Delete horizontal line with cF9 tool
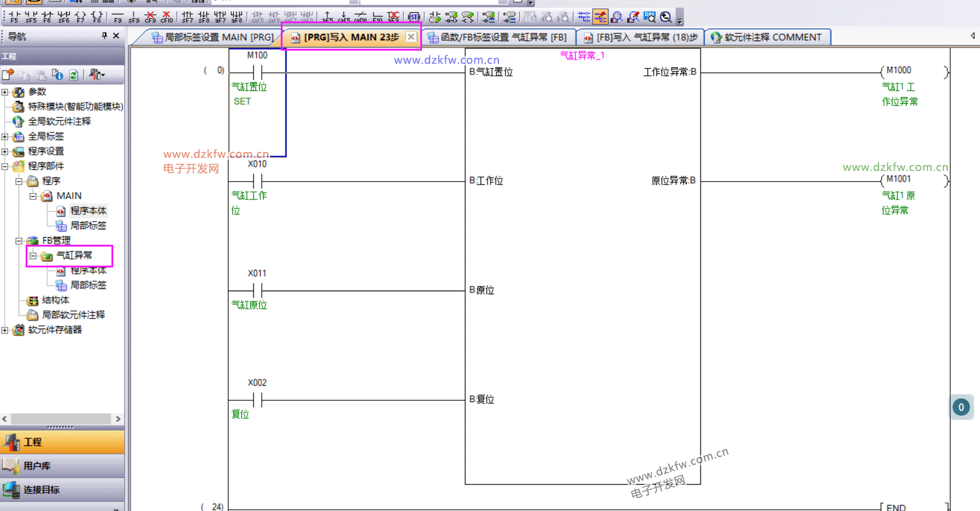This screenshot has height=511, width=980. pos(150,17)
